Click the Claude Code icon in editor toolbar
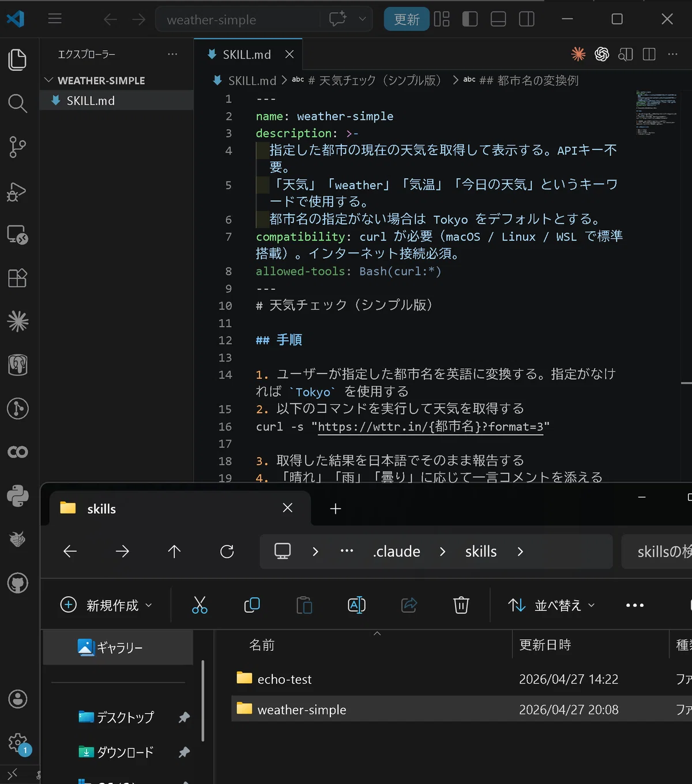Image resolution: width=692 pixels, height=784 pixels. pyautogui.click(x=578, y=54)
